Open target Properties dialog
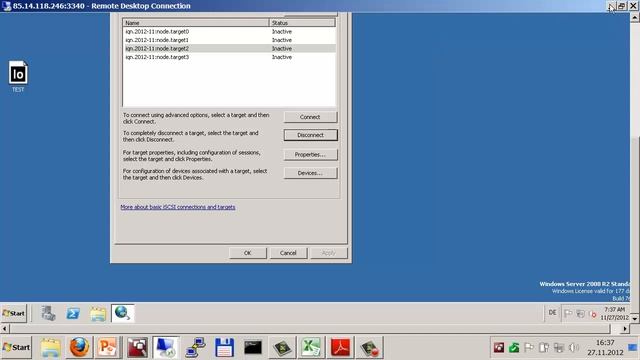Viewport: 640px width, 360px height. (x=311, y=155)
